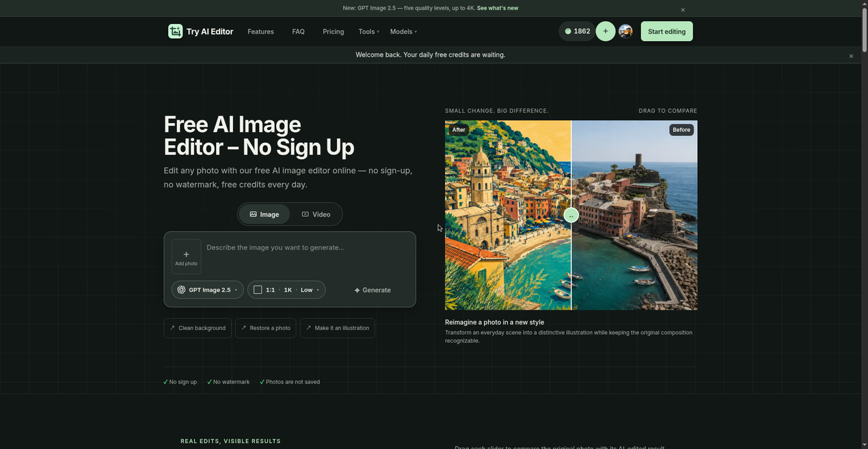Change the 1K resolution setting
Image resolution: width=868 pixels, height=449 pixels.
click(288, 290)
